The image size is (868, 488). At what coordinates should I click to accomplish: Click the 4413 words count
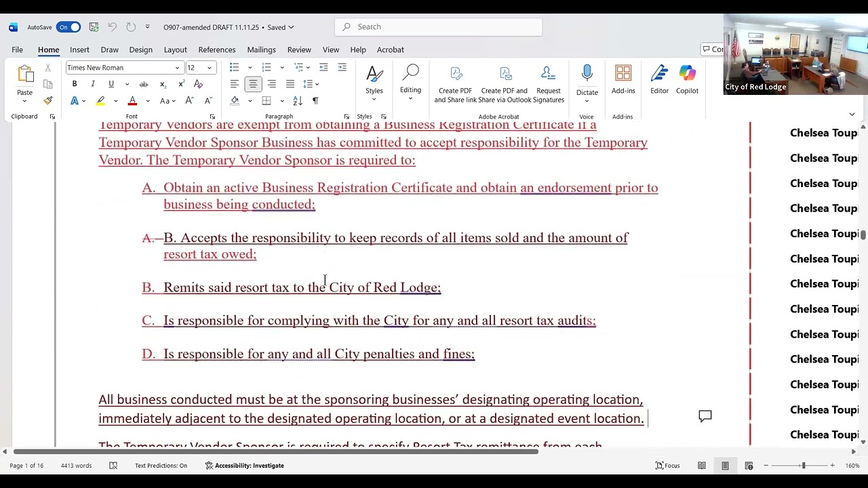point(76,466)
